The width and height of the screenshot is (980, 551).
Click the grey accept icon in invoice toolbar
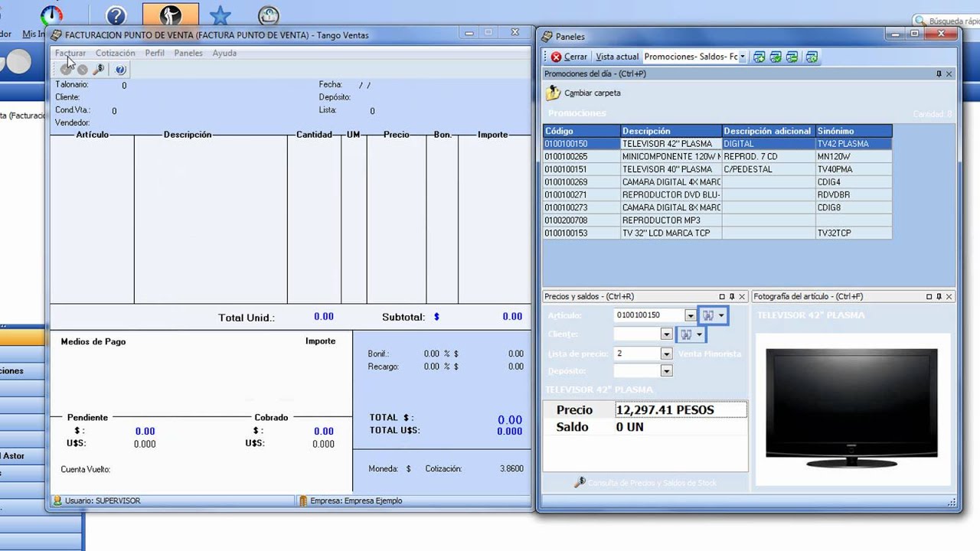pos(66,70)
